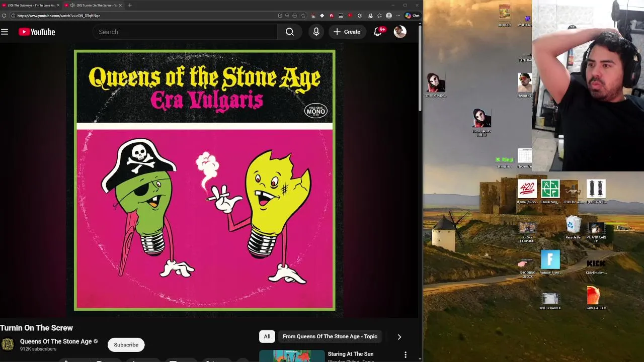Open a new browser tab
The height and width of the screenshot is (362, 644).
pyautogui.click(x=130, y=5)
